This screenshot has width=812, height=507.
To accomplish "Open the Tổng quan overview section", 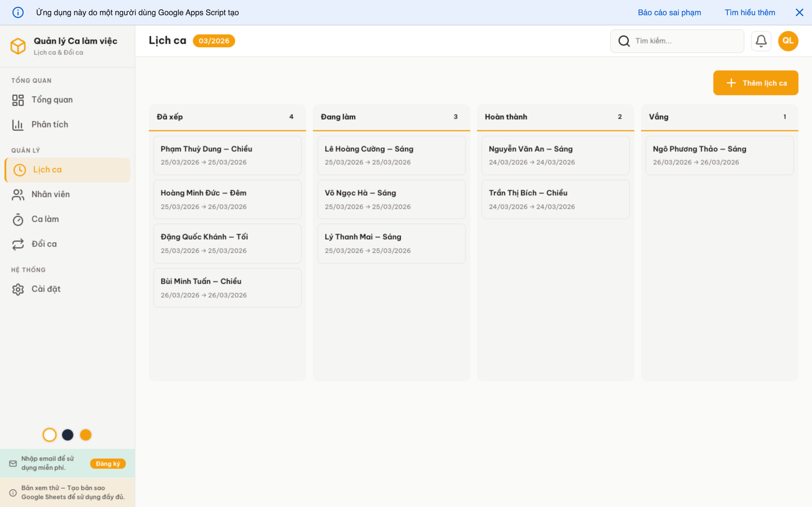I will pyautogui.click(x=52, y=99).
